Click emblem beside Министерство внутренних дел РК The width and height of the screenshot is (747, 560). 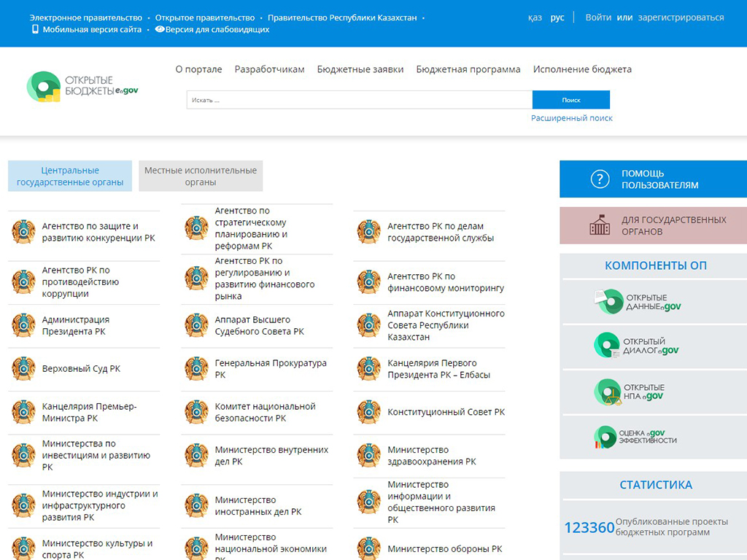pyautogui.click(x=196, y=455)
